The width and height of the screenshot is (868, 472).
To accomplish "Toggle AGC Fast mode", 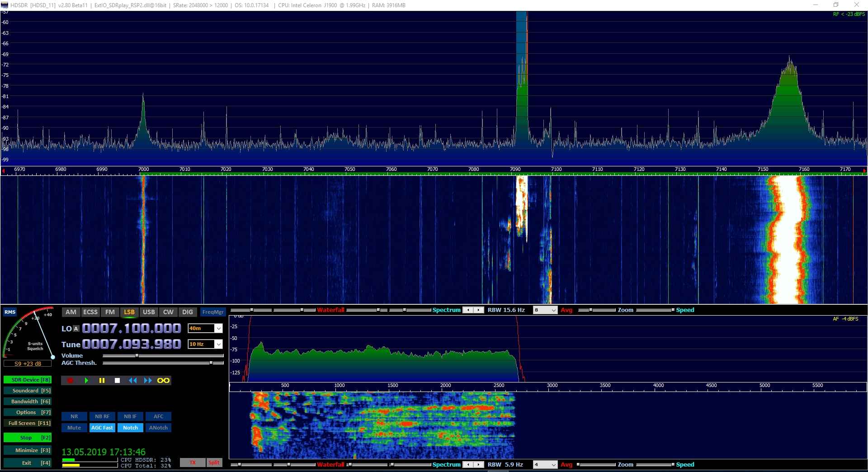I will pyautogui.click(x=102, y=428).
